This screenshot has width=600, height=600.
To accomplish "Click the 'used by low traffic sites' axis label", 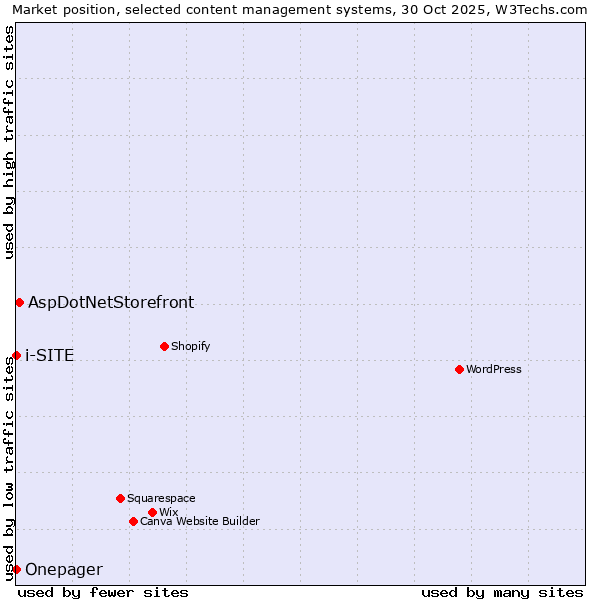I will click(x=9, y=468).
